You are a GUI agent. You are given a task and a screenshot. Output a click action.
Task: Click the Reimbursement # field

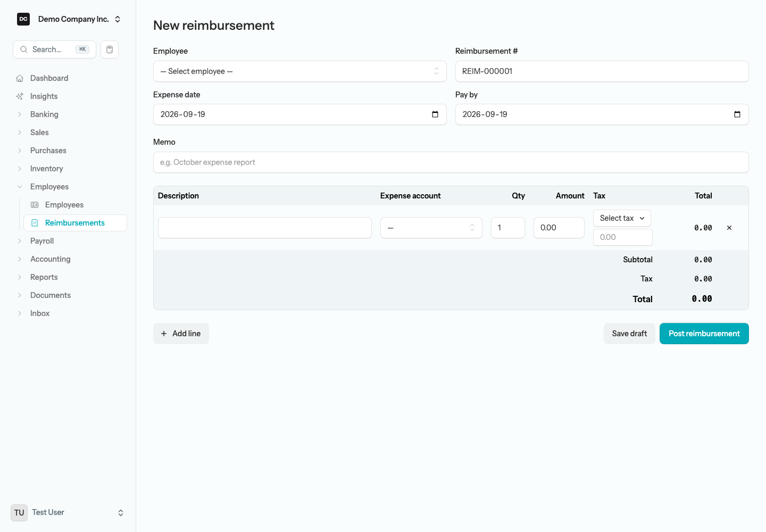602,71
